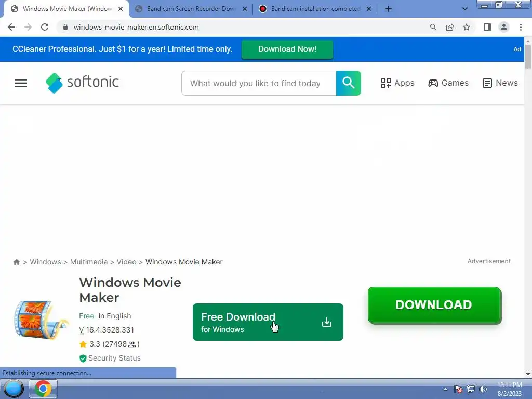Screen dimensions: 532x399
Task: Open the Chrome profile avatar
Action: point(504,27)
